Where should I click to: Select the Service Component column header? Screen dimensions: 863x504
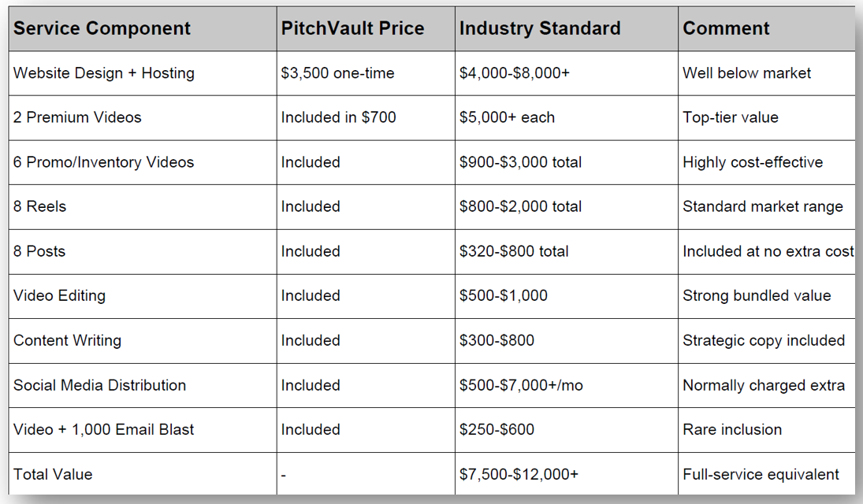(143, 28)
